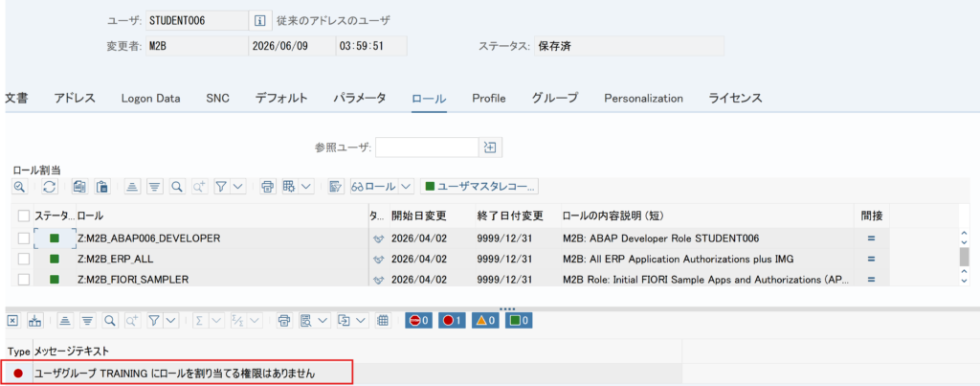Click the spreadsheet grid icon in message toolbar
Image resolution: width=980 pixels, height=386 pixels.
383,321
